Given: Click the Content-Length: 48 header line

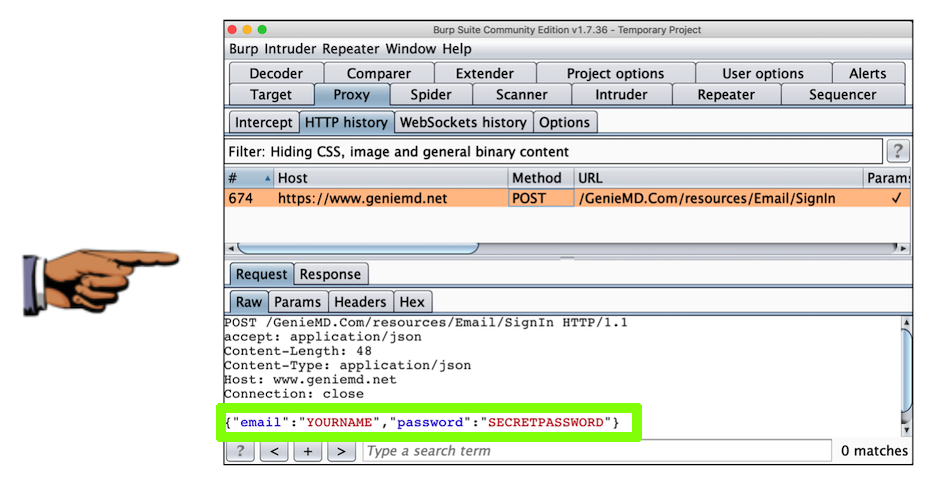Looking at the screenshot, I should 298,351.
